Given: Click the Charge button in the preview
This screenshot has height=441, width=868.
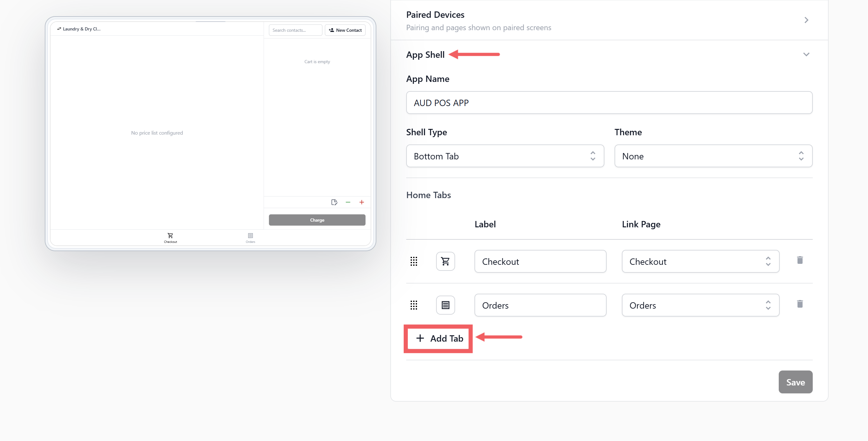Looking at the screenshot, I should tap(317, 220).
